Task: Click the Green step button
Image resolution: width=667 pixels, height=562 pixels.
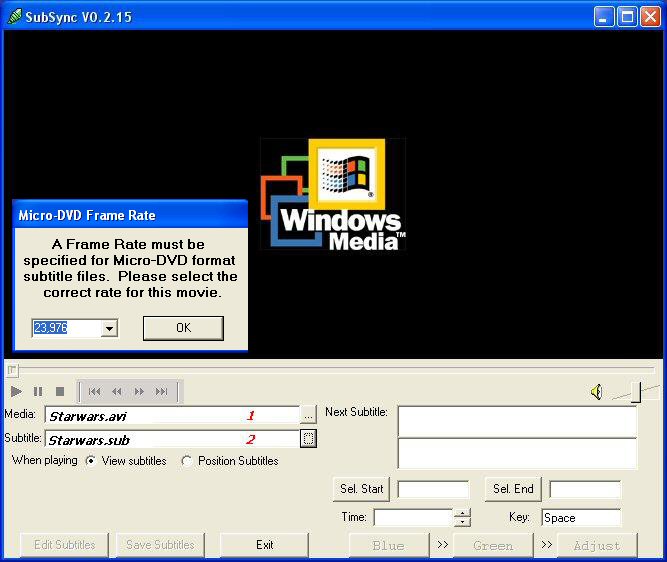Action: click(493, 545)
